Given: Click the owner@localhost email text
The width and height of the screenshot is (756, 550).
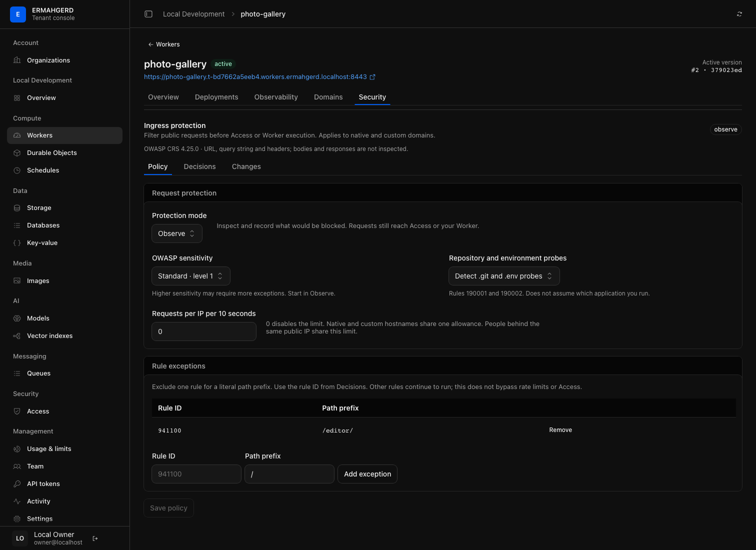Looking at the screenshot, I should [58, 542].
